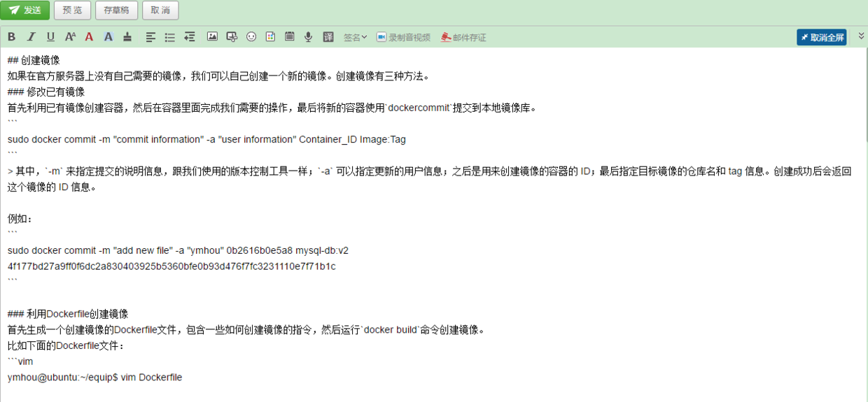Toggle bold formatting

coord(11,37)
